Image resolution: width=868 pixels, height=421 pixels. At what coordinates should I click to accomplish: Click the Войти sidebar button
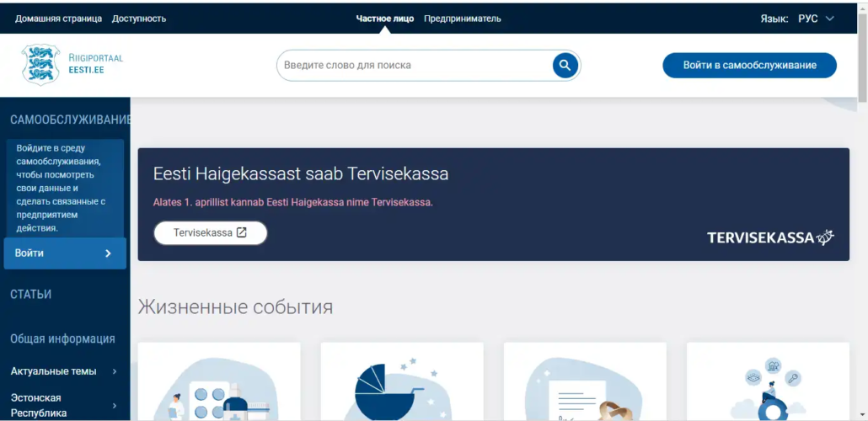(65, 253)
